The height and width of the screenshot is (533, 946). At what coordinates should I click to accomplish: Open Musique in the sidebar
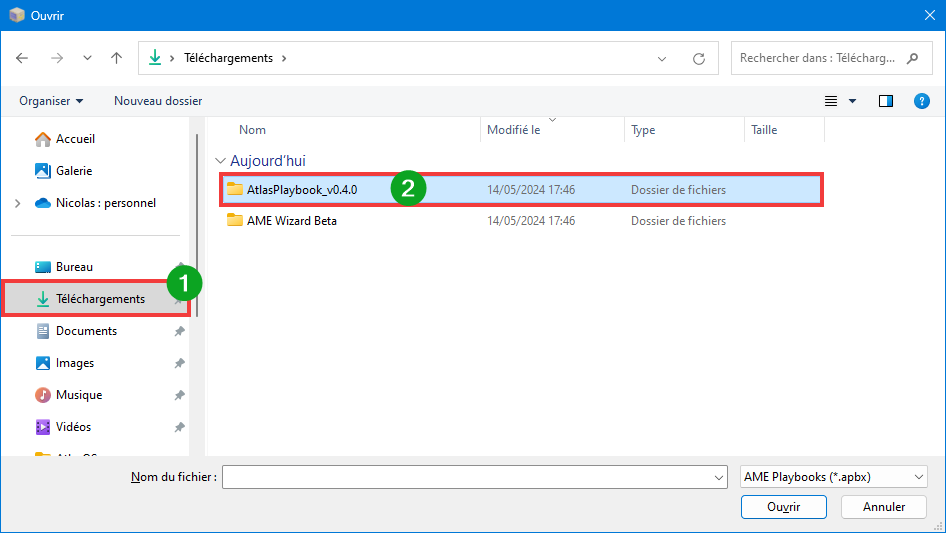(x=79, y=395)
